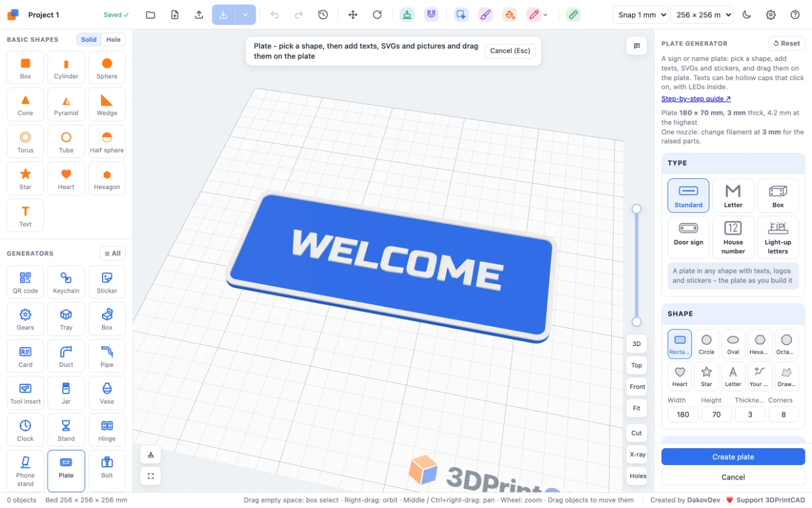Add a Box basic shape
This screenshot has height=508, width=812.
coord(26,67)
